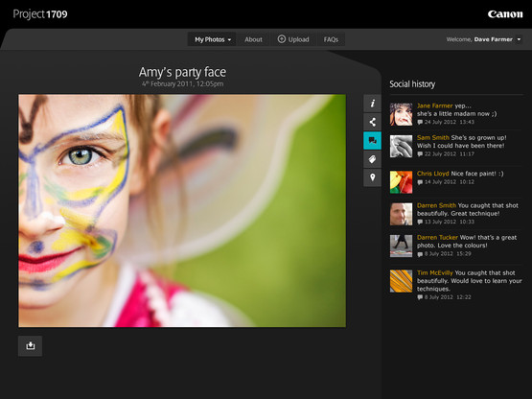Screen dimensions: 532x399
Task: Select Tim McEvilly's striped avatar thumbnail
Action: point(401,281)
